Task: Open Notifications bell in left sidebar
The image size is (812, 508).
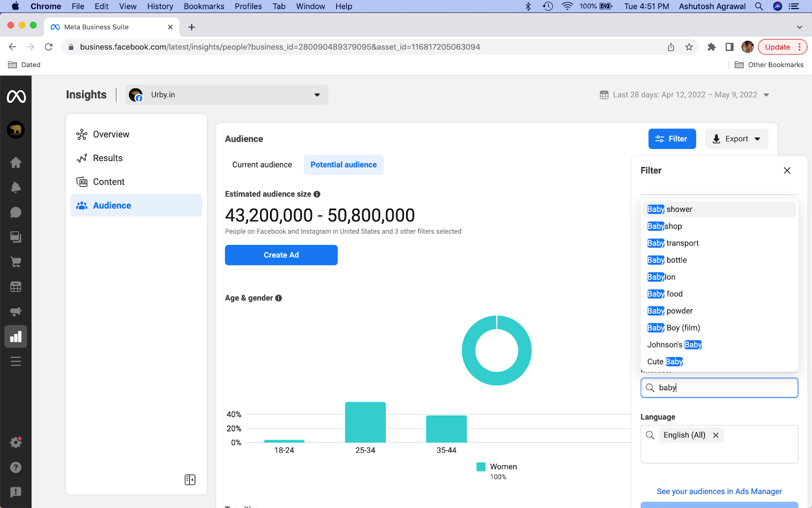Action: click(x=16, y=187)
